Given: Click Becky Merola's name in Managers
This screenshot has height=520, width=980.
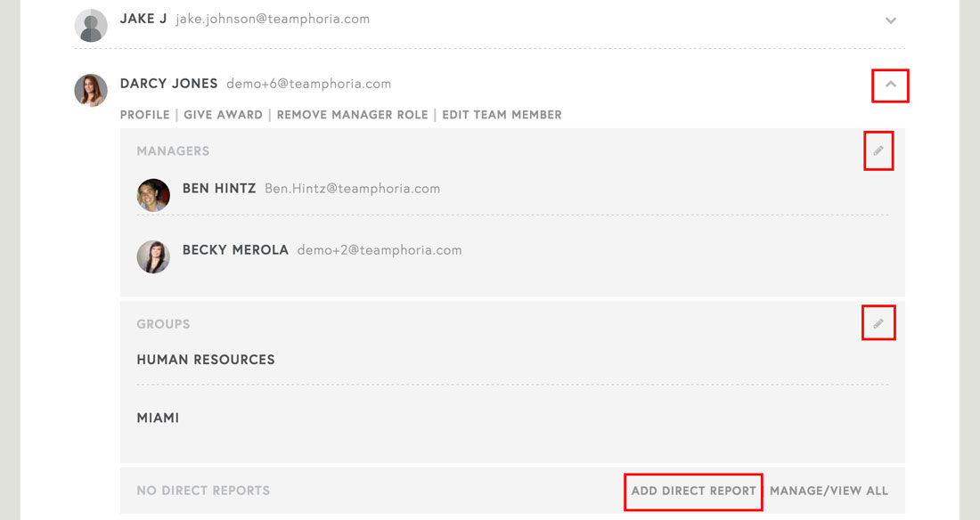Looking at the screenshot, I should [235, 250].
